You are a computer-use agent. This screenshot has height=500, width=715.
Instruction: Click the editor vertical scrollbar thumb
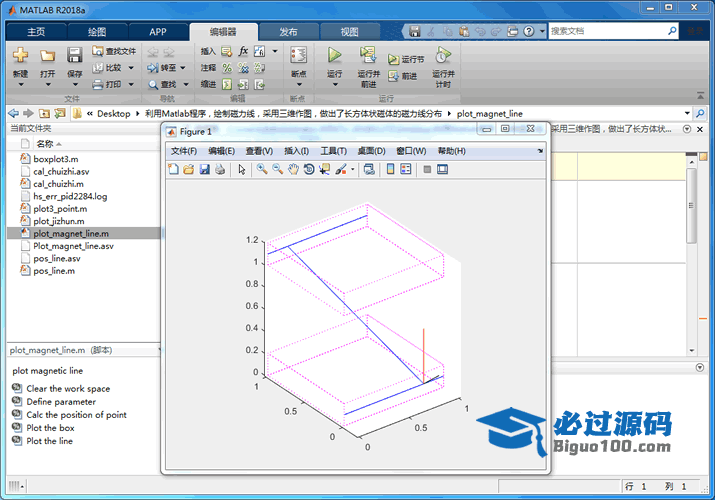click(x=691, y=206)
